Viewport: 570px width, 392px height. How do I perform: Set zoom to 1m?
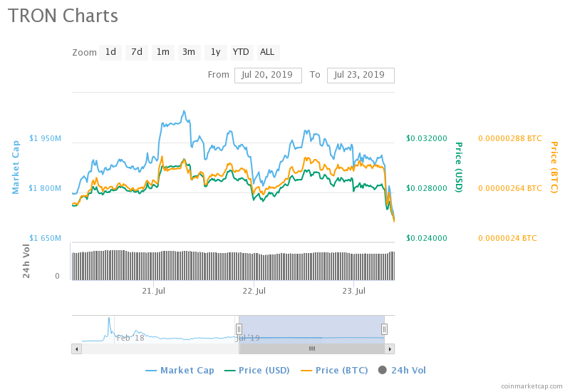click(x=163, y=52)
